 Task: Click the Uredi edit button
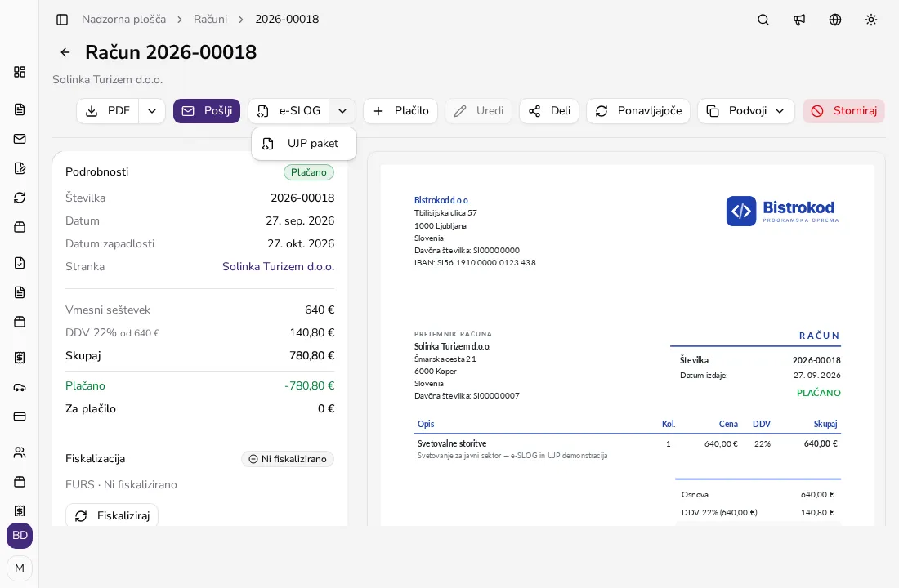click(x=479, y=110)
